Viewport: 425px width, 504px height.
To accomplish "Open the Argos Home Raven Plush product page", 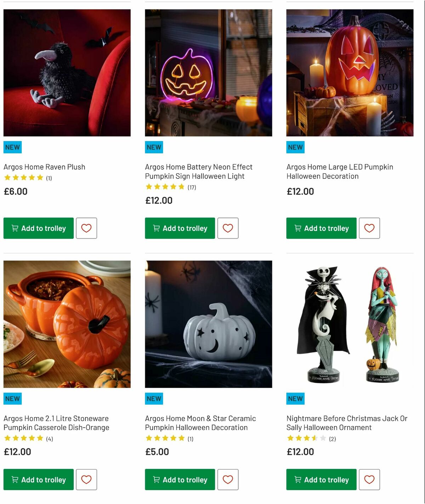I will pos(44,166).
